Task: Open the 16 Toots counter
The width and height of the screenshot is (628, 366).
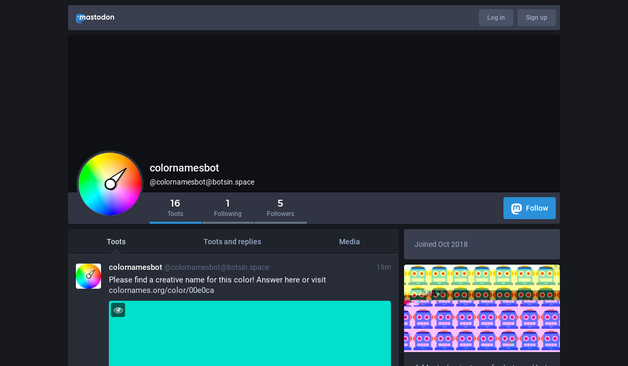Action: [175, 208]
